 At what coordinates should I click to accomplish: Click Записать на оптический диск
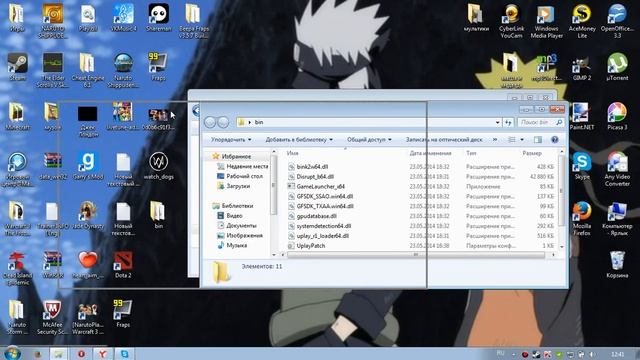click(444, 140)
